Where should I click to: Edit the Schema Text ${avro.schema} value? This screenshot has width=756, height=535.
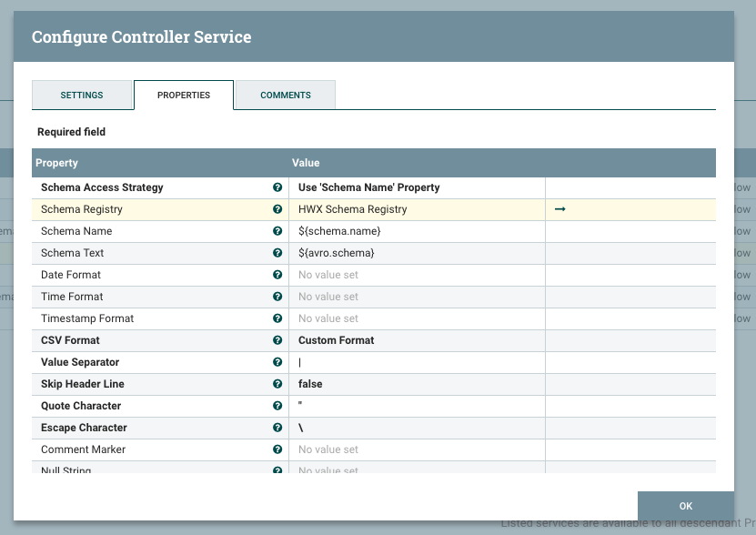pyautogui.click(x=416, y=253)
